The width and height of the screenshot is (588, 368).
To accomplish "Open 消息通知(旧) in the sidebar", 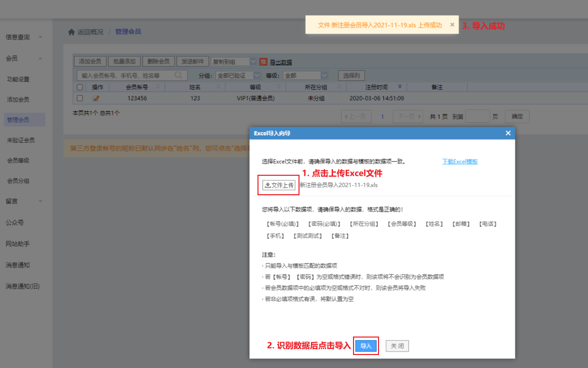I will [22, 287].
